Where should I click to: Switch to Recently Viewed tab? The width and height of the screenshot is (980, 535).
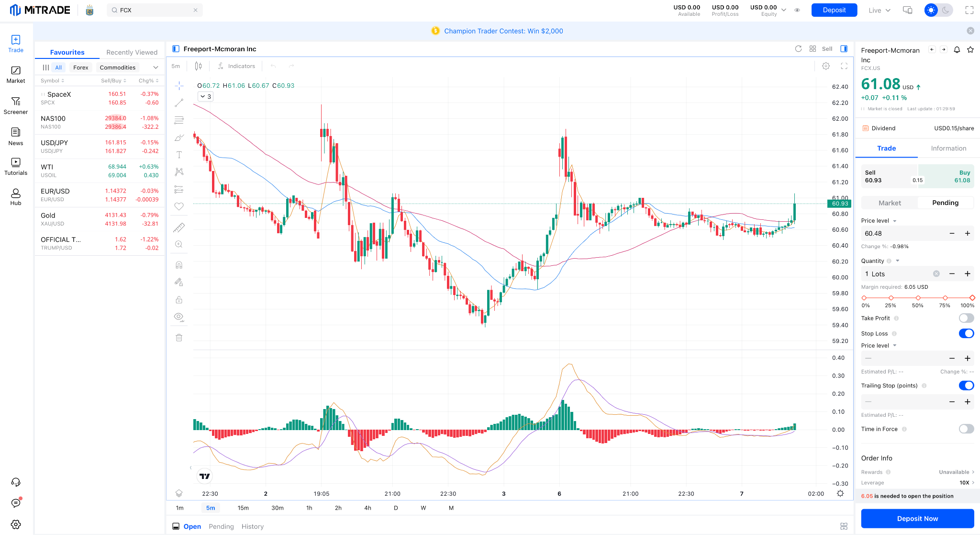[132, 52]
